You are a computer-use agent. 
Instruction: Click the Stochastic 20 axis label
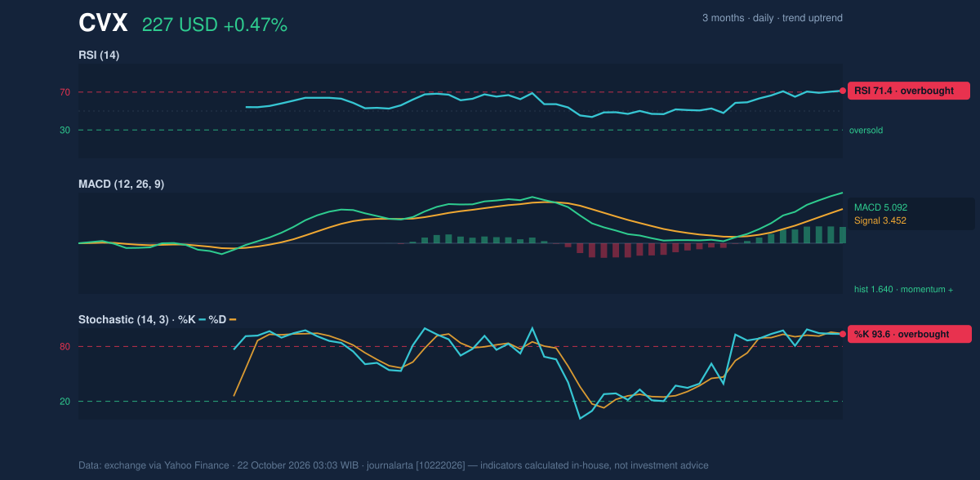pos(65,401)
